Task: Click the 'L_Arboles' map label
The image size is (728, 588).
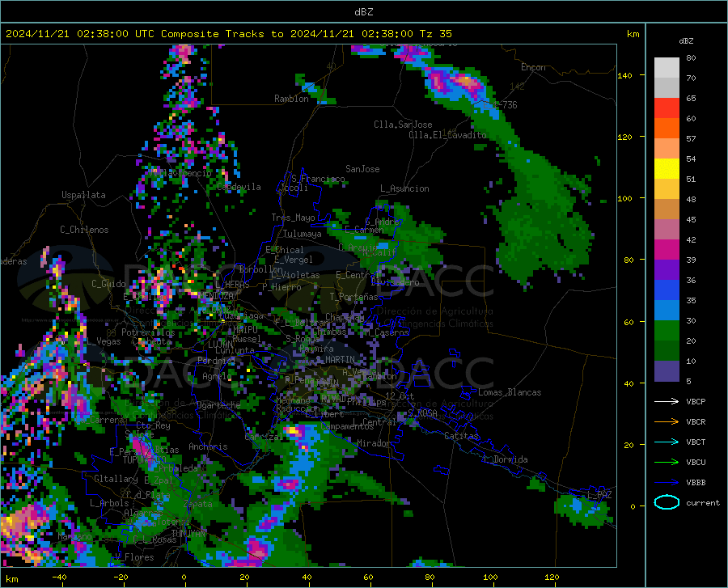Action: pyautogui.click(x=109, y=502)
